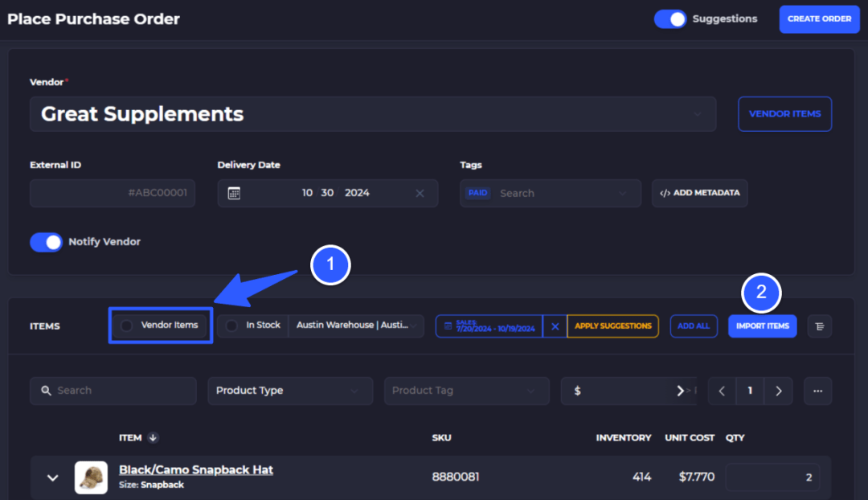The height and width of the screenshot is (500, 868).
Task: Open the Snapback Hat product thumbnail
Action: 92,477
